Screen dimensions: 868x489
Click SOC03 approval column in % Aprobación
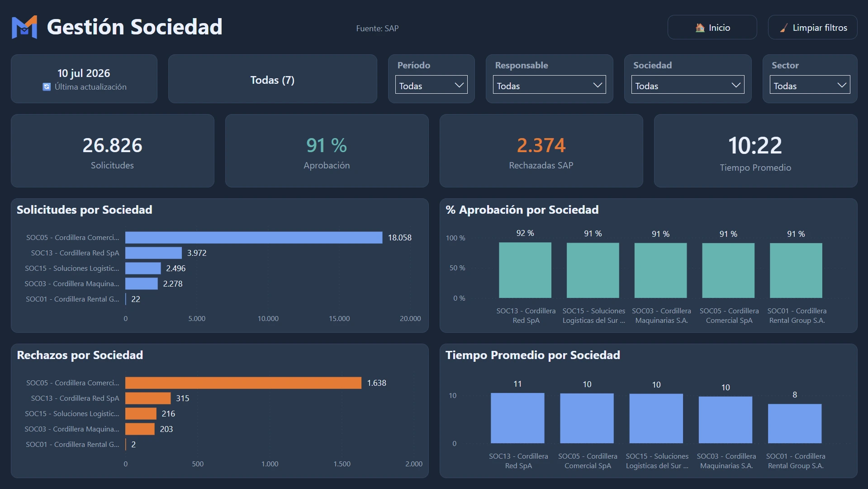coord(660,271)
